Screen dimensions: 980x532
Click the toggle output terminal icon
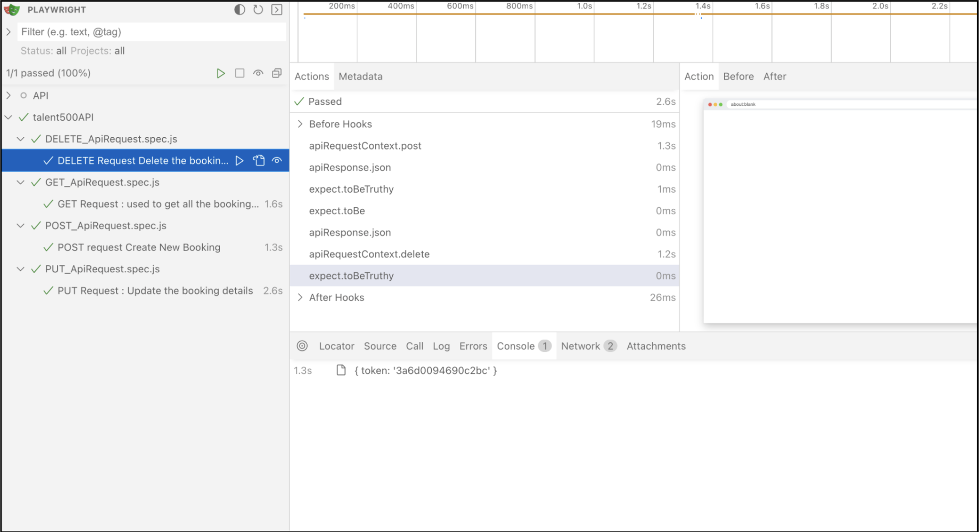277,10
